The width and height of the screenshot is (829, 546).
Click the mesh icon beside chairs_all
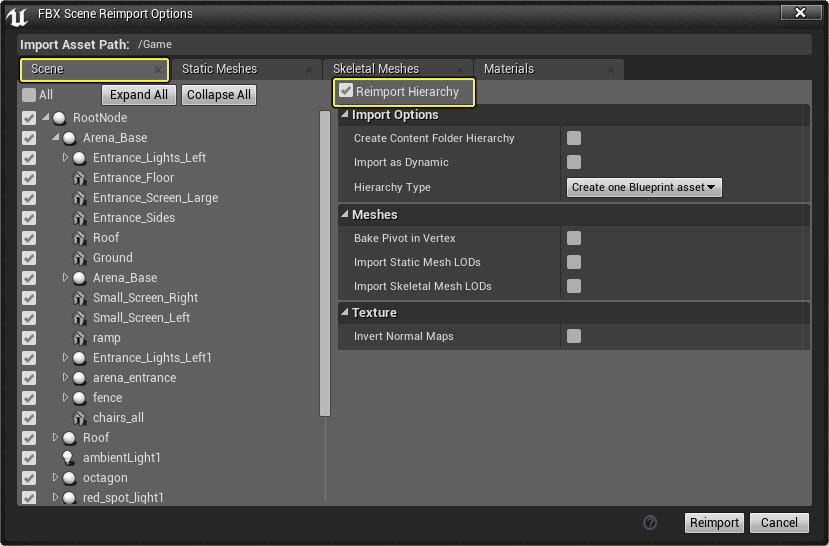tap(79, 418)
